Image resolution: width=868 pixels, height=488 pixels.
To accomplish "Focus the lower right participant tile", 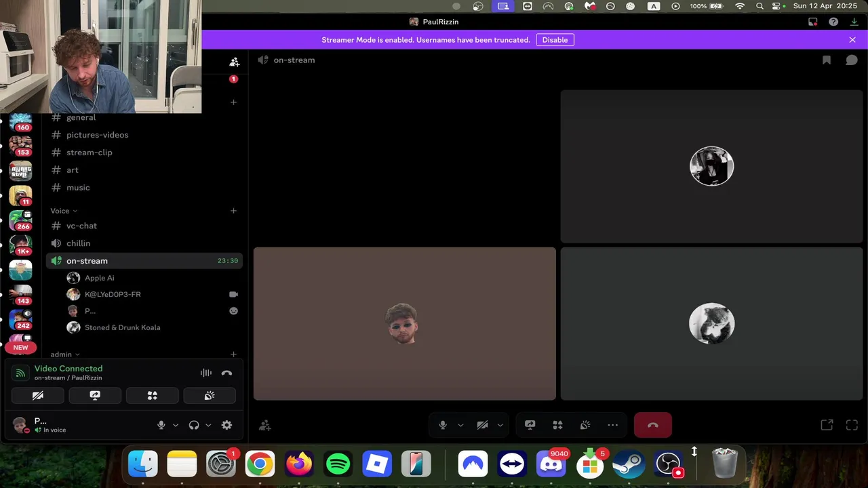I will pos(711,324).
